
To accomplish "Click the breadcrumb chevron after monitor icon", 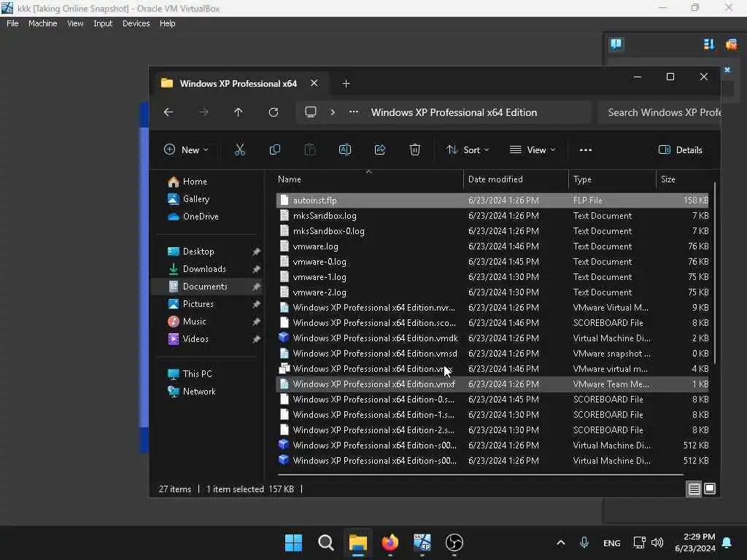I will coord(333,112).
